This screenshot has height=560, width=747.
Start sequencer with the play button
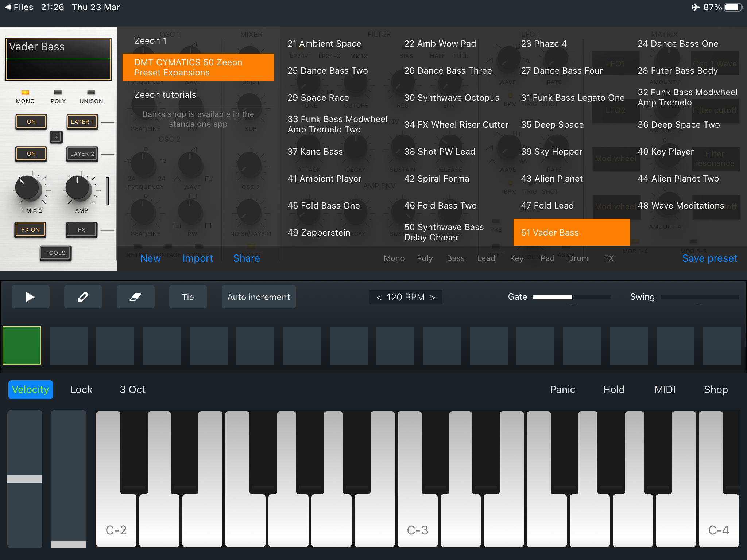pyautogui.click(x=31, y=297)
